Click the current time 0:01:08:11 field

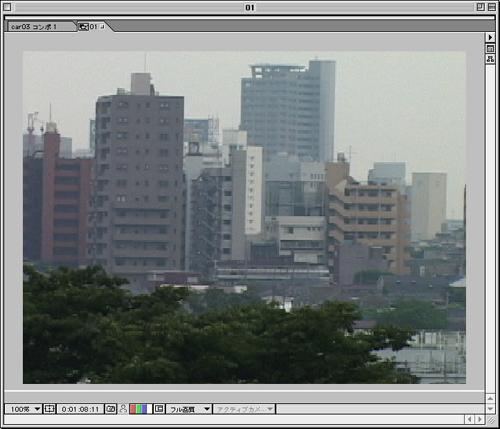click(80, 409)
